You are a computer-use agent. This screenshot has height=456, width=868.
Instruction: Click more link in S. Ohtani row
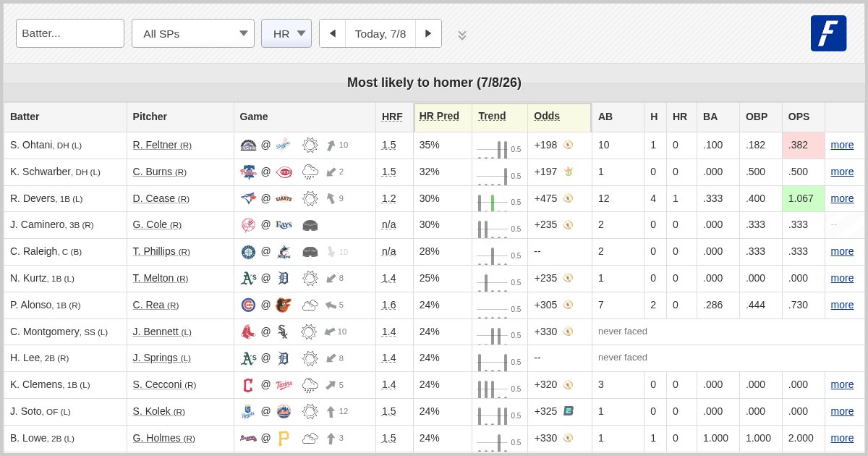coord(842,145)
